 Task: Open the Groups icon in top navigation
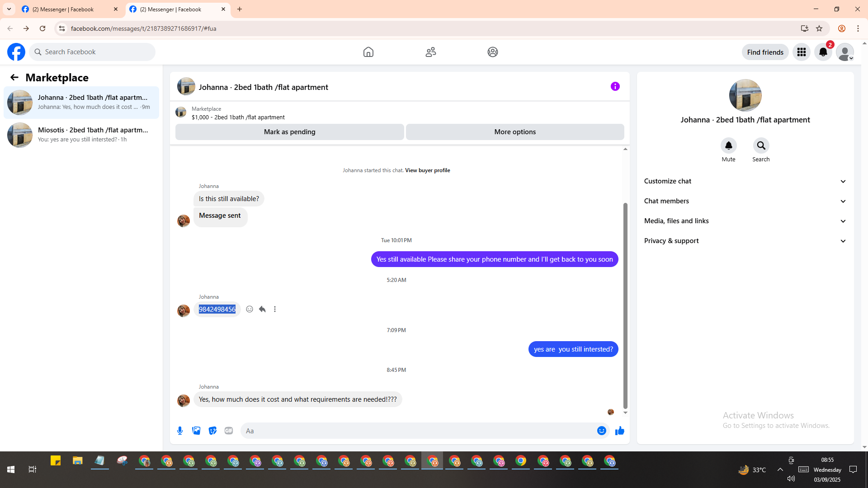coord(493,52)
